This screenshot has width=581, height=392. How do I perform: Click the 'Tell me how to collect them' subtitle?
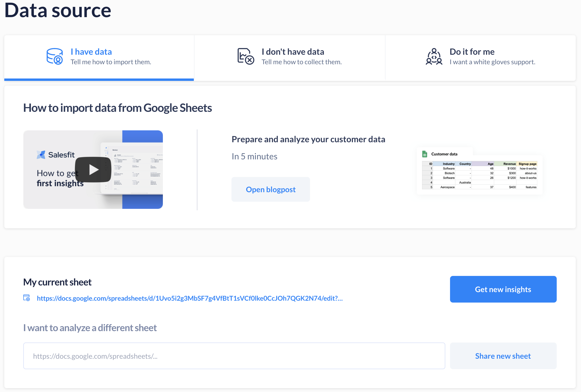click(301, 62)
